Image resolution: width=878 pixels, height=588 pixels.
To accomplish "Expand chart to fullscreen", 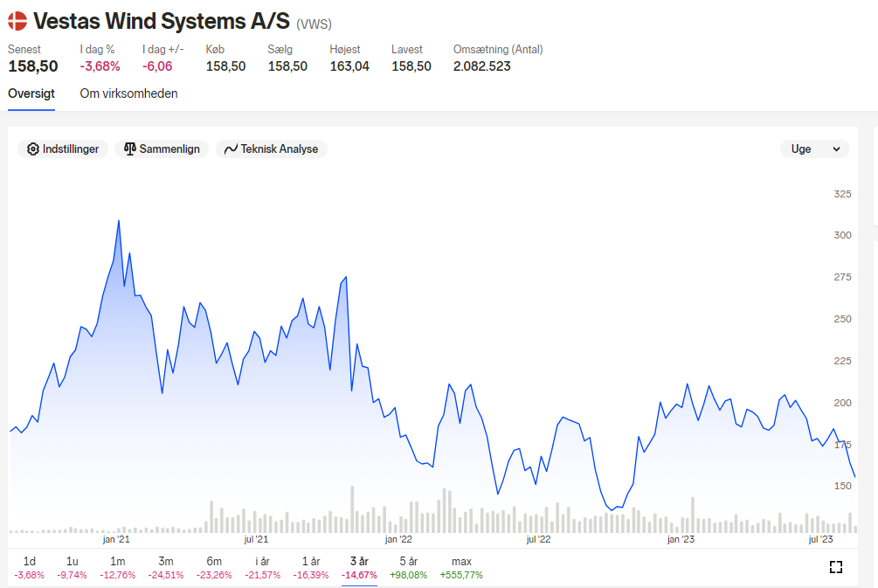I will click(x=836, y=567).
